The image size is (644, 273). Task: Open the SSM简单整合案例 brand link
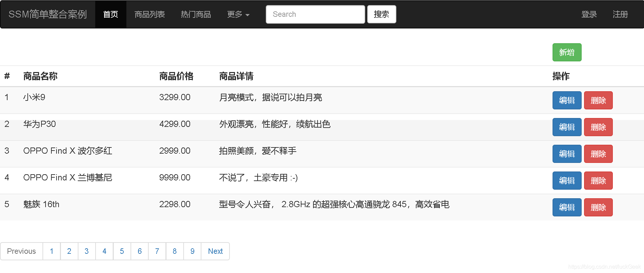point(48,14)
